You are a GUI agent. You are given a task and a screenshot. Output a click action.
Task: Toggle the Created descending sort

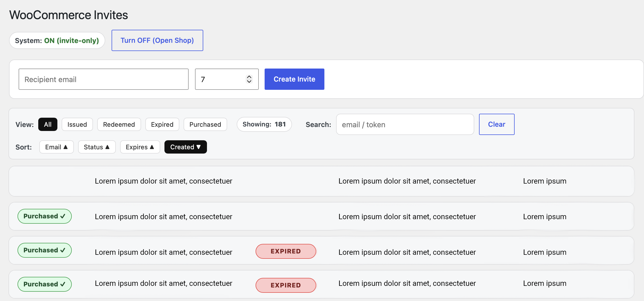coord(185,147)
